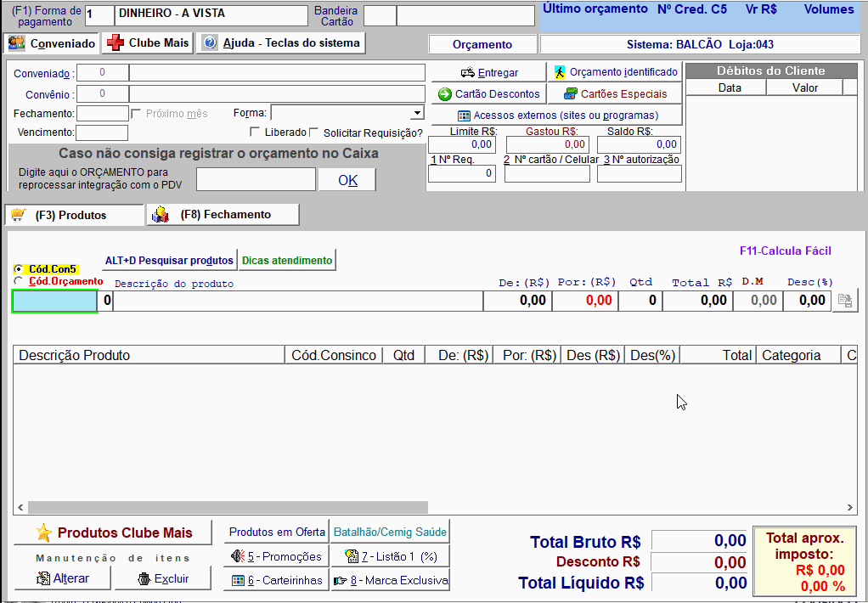Click the Vencimento date field

(x=102, y=132)
